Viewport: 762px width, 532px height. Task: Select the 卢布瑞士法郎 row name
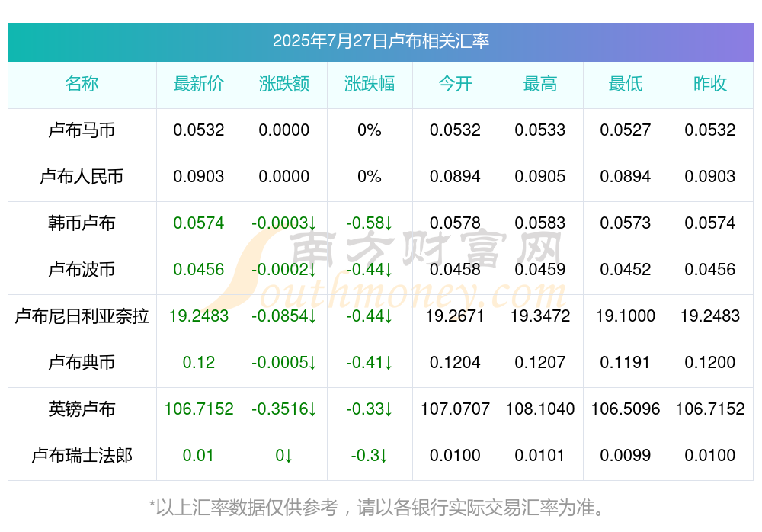82,456
